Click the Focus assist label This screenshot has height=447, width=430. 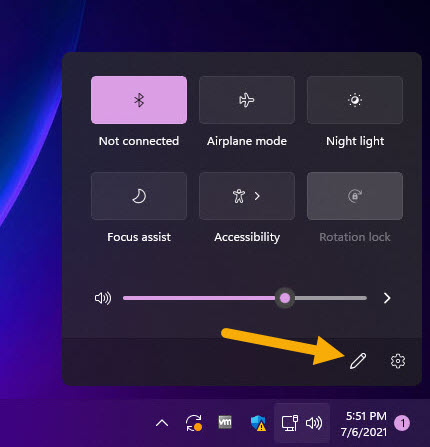139,237
